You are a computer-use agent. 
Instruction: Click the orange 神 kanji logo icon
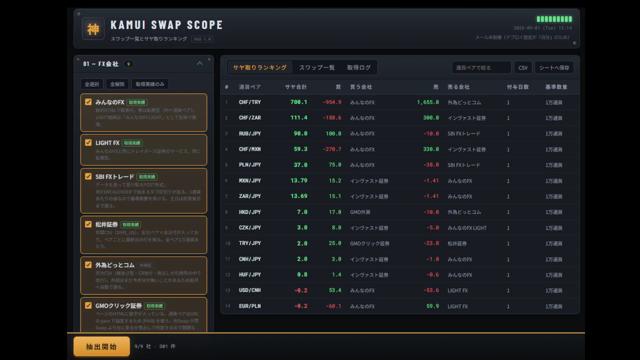coord(93,29)
